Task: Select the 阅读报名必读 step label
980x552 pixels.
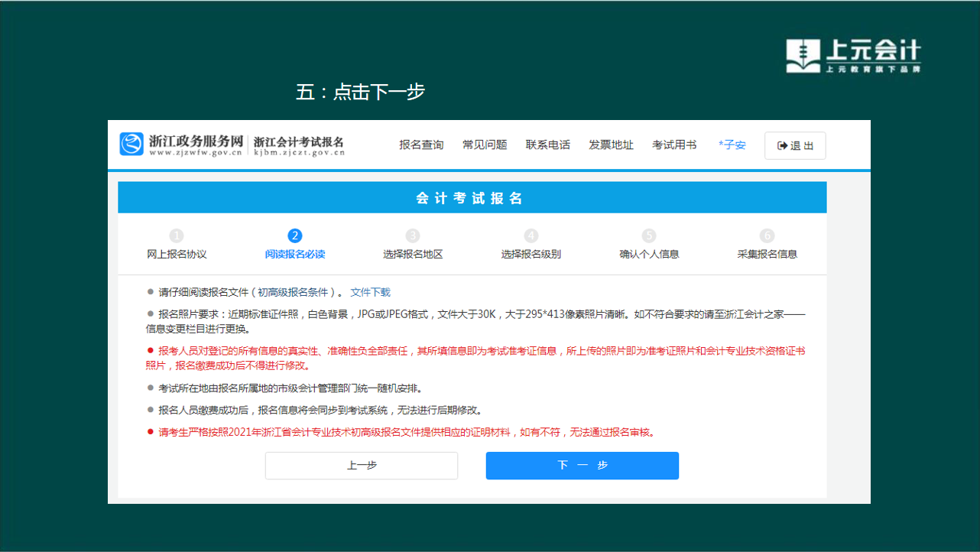Action: point(295,255)
